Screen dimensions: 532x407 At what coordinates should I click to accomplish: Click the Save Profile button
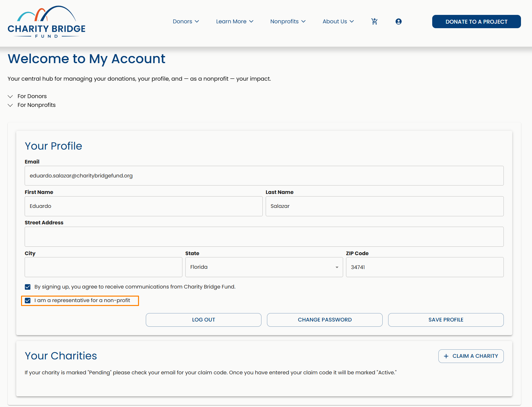coord(446,320)
